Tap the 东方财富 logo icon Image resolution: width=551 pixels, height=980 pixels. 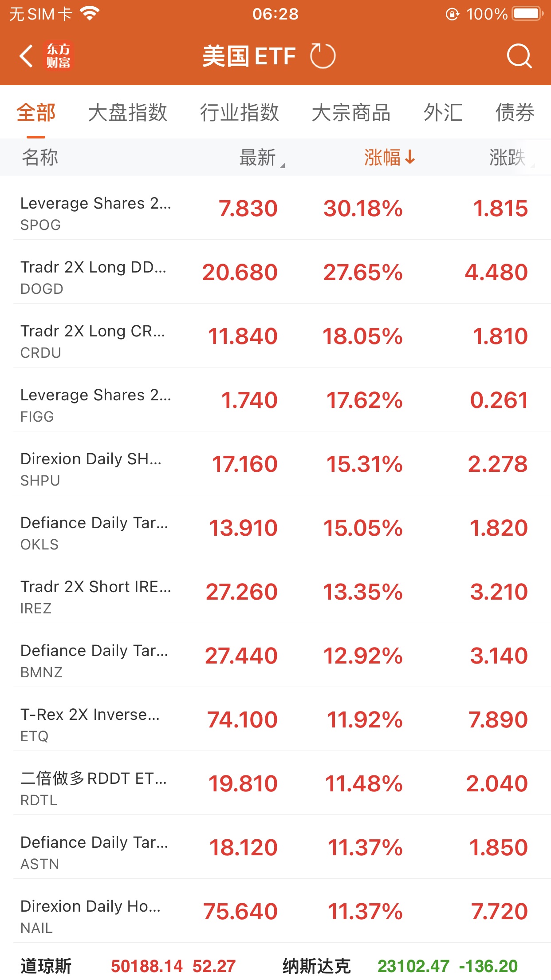pos(59,56)
